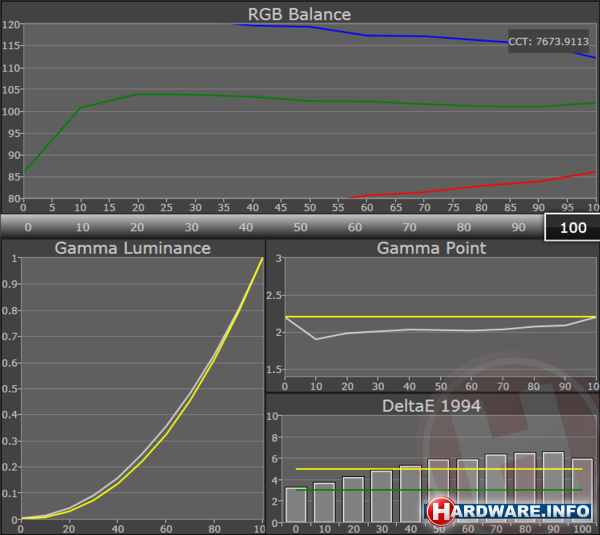The image size is (600, 535).
Task: Click the RGB Balance chart title
Action: tap(299, 15)
